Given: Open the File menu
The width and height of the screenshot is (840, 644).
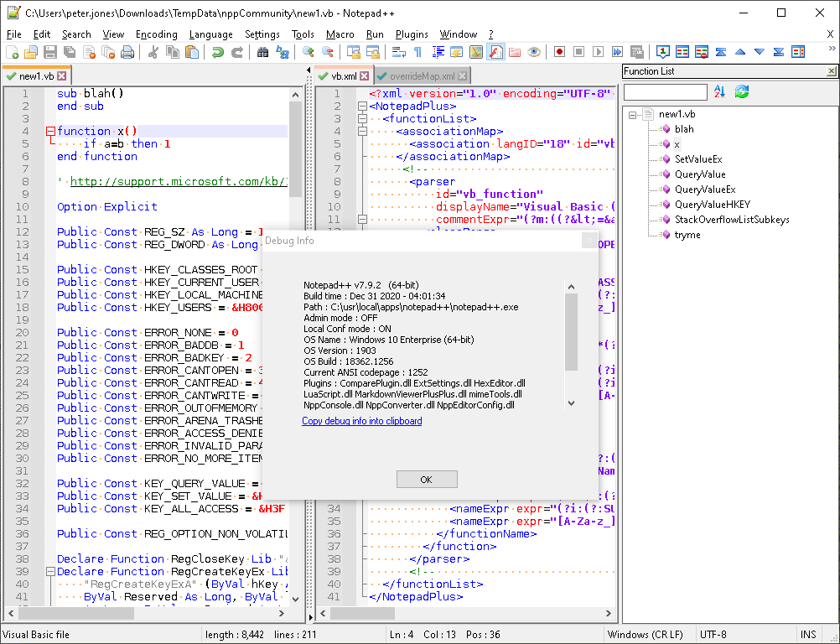Looking at the screenshot, I should click(14, 34).
